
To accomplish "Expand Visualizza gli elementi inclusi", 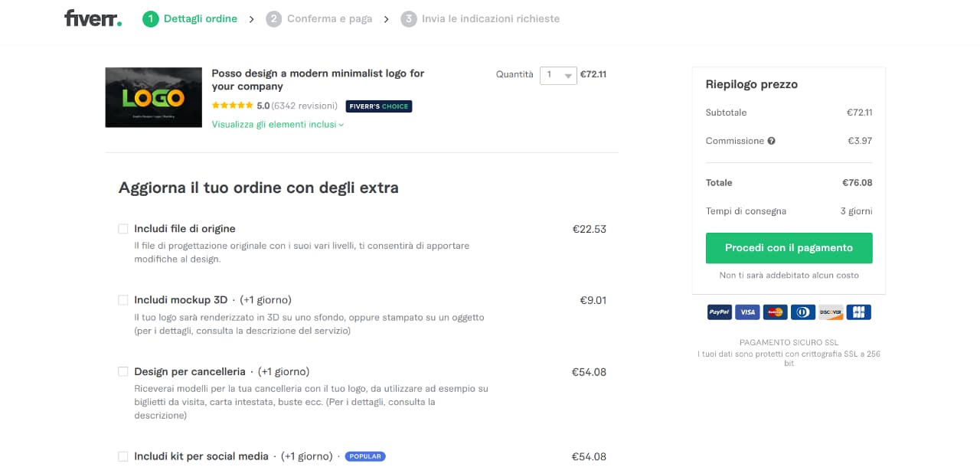I will pos(278,125).
